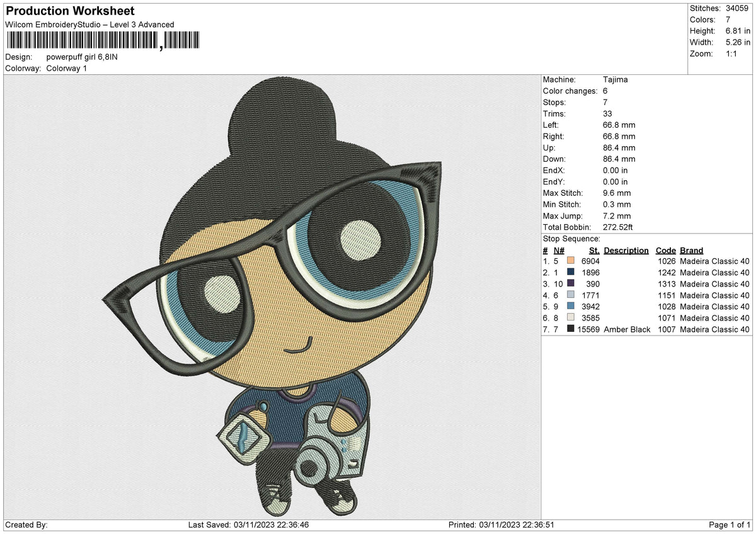Click the Machine value "Tajima"
Viewport: 756px width, 534px height.
(x=615, y=80)
